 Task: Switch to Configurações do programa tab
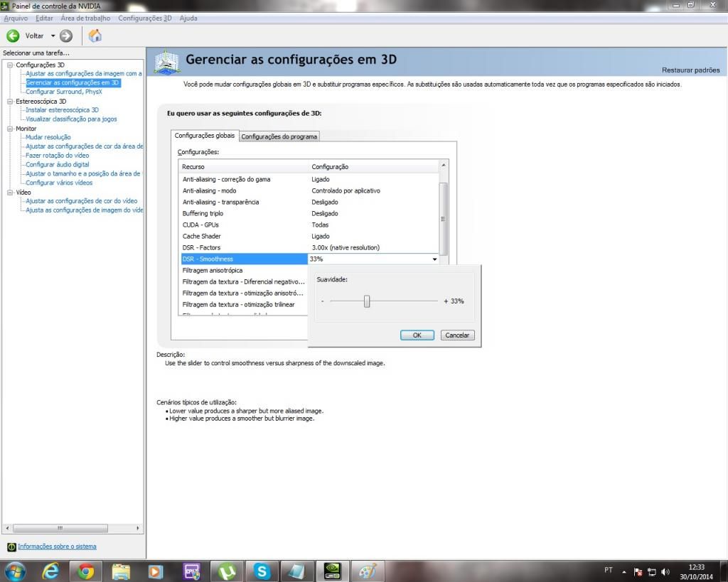point(279,136)
